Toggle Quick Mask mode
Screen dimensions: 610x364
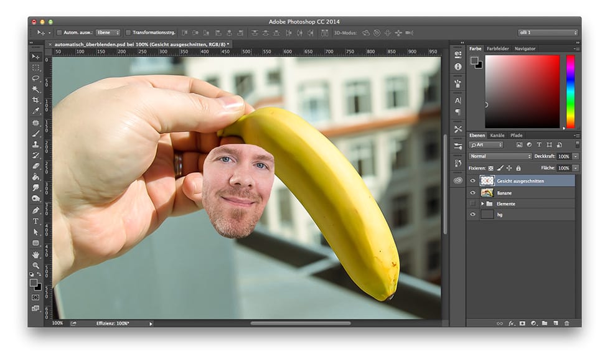(x=36, y=297)
